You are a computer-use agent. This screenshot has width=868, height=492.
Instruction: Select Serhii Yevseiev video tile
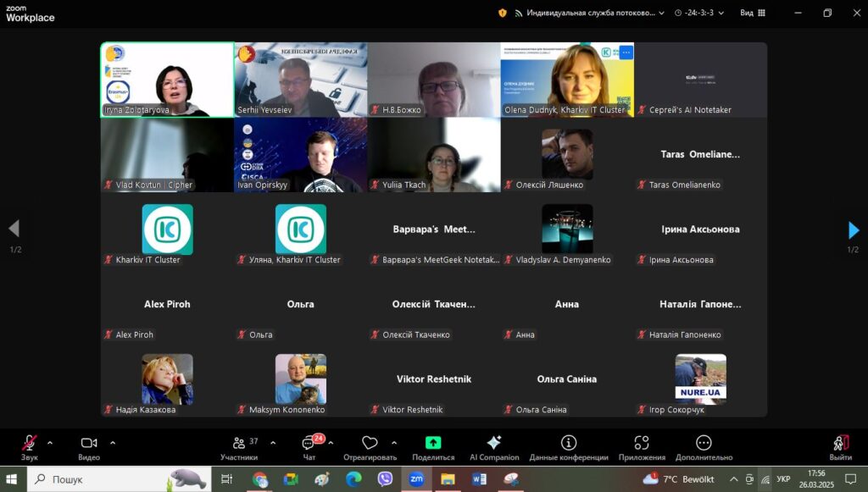301,80
